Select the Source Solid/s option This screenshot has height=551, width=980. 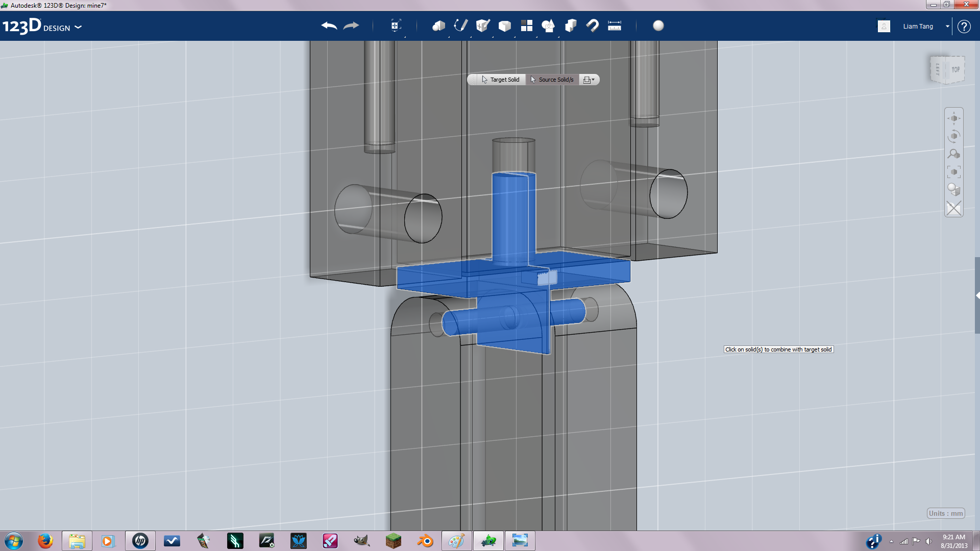click(x=552, y=80)
